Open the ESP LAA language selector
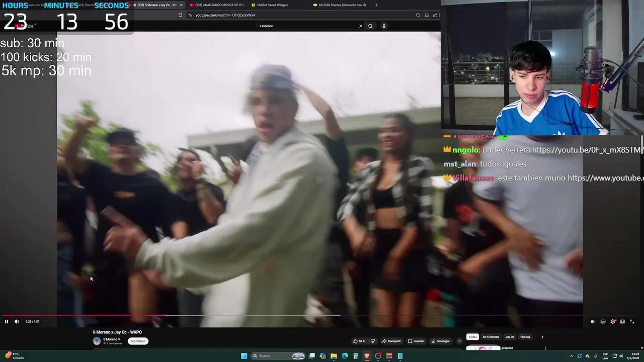The height and width of the screenshot is (362, 644). pos(605,356)
